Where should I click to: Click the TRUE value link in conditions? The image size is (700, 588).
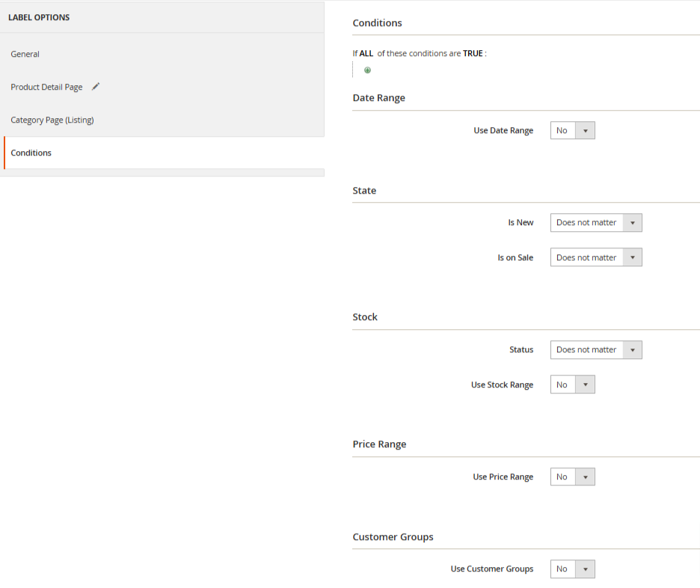[x=472, y=54]
